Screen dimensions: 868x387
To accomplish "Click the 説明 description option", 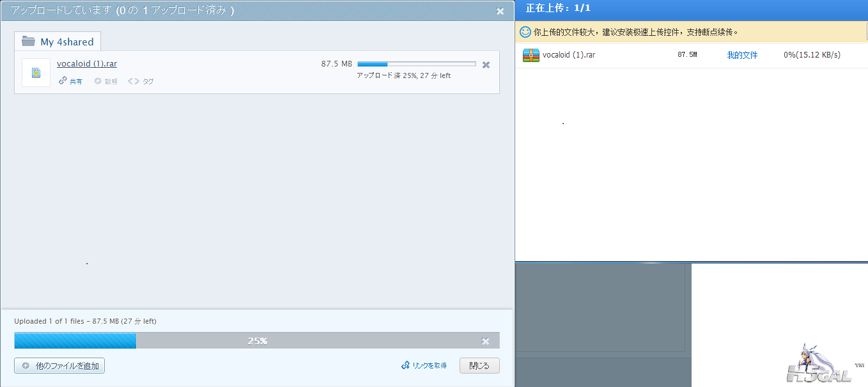I will (x=111, y=81).
